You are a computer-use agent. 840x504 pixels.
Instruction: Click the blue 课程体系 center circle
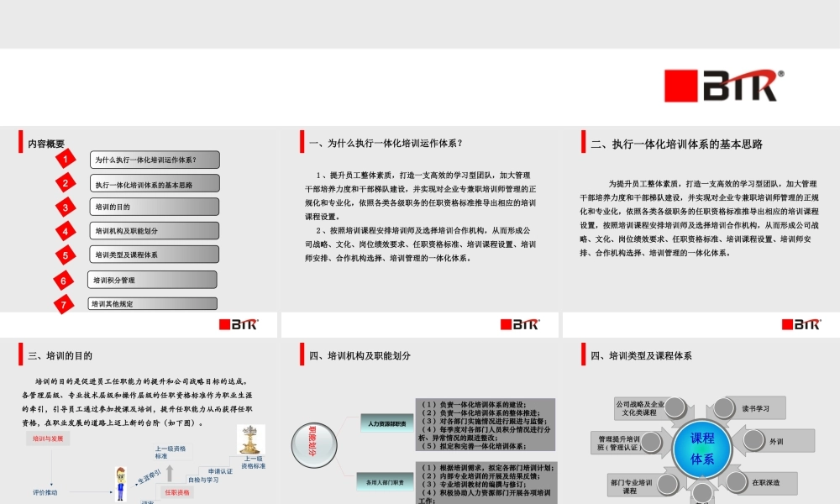coord(701,449)
